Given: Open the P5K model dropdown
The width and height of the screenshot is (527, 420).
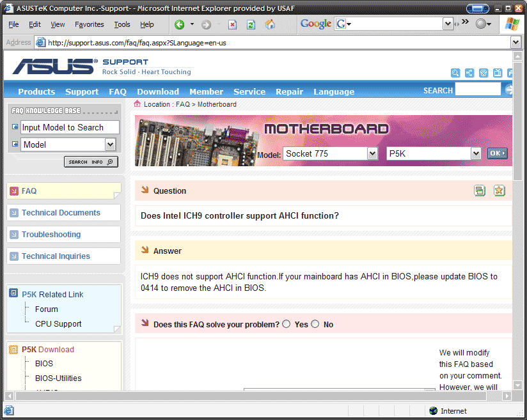Looking at the screenshot, I should click(476, 153).
